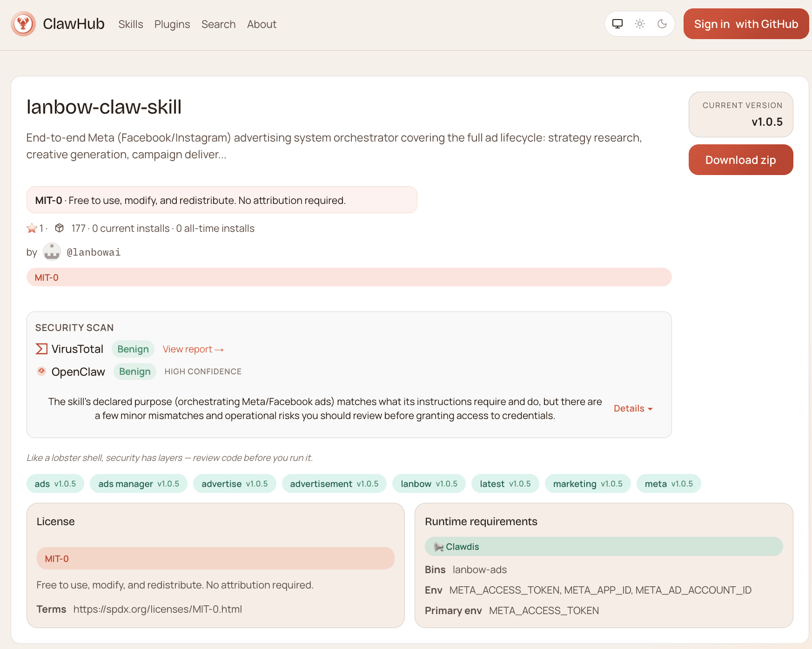This screenshot has width=812, height=649.
Task: Select the ads v1.0.5 tag
Action: click(x=55, y=484)
